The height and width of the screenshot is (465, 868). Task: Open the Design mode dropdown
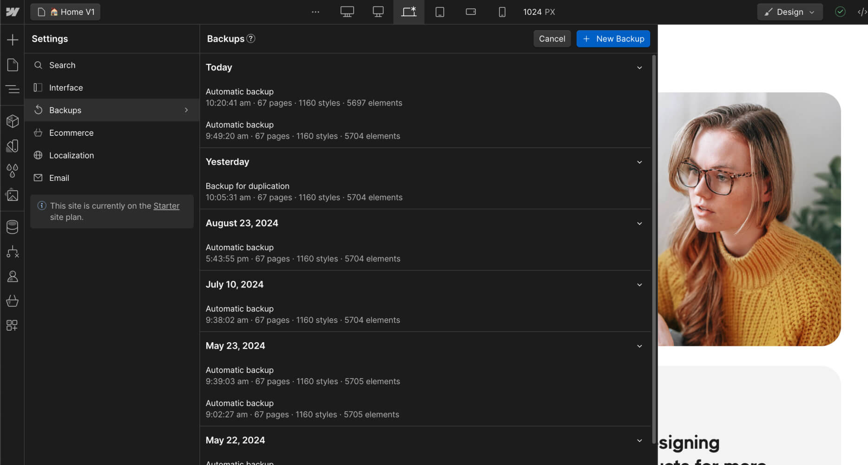[x=789, y=12]
